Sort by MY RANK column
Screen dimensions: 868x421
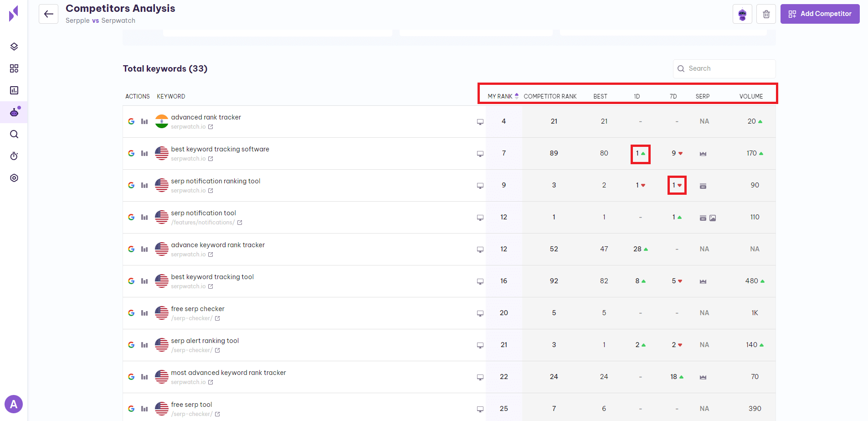click(503, 96)
